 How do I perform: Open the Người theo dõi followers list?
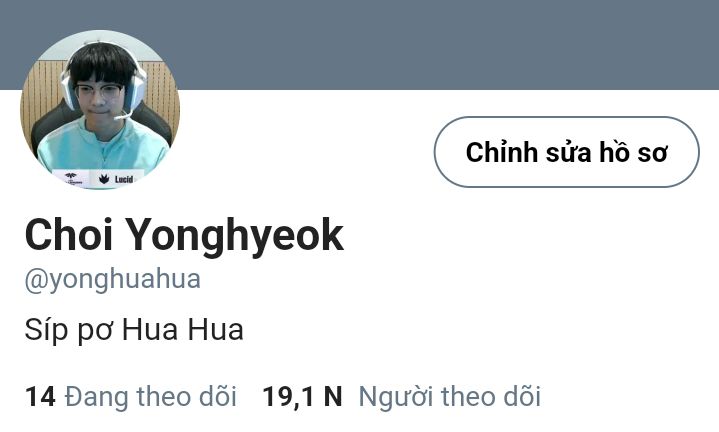tap(401, 396)
